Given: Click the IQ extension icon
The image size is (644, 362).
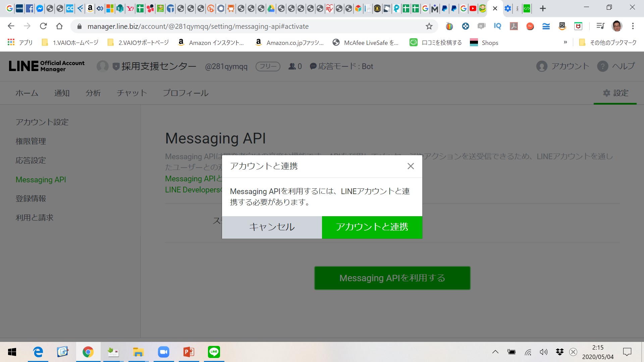Looking at the screenshot, I should coord(497,26).
